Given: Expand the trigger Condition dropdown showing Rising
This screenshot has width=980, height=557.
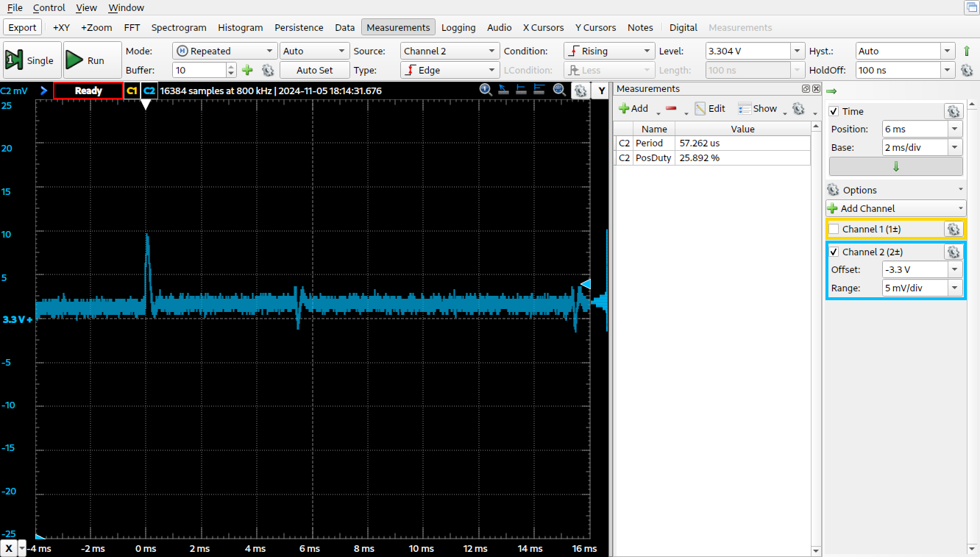Looking at the screenshot, I should click(x=608, y=51).
